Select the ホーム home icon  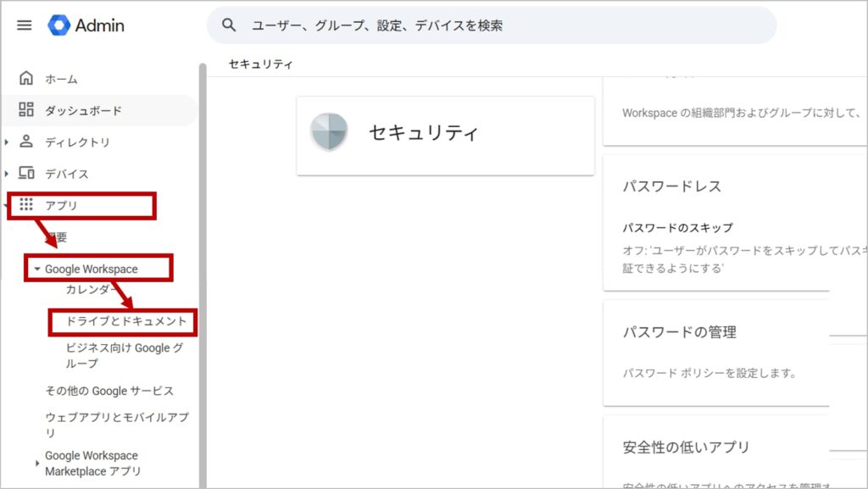click(x=26, y=78)
